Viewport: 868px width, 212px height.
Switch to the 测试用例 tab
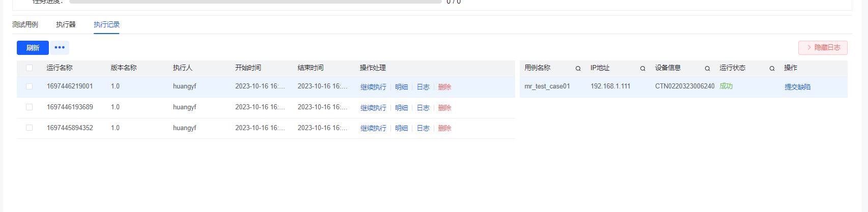25,24
